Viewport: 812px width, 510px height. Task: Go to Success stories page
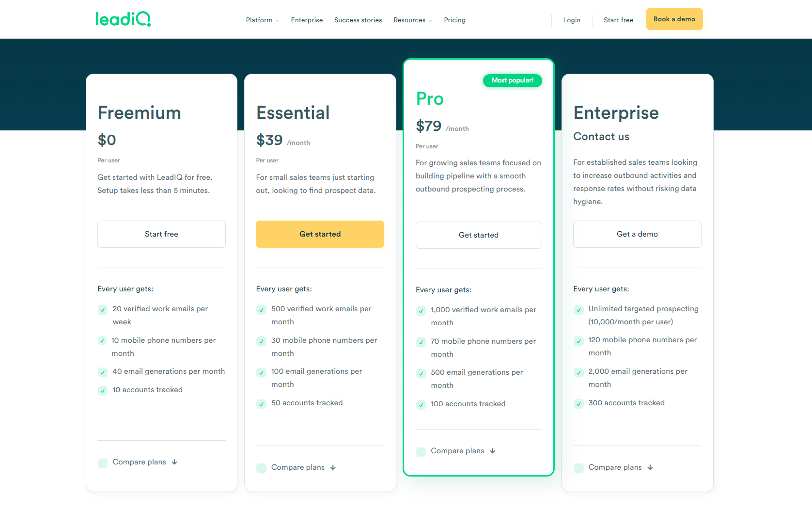tap(358, 20)
